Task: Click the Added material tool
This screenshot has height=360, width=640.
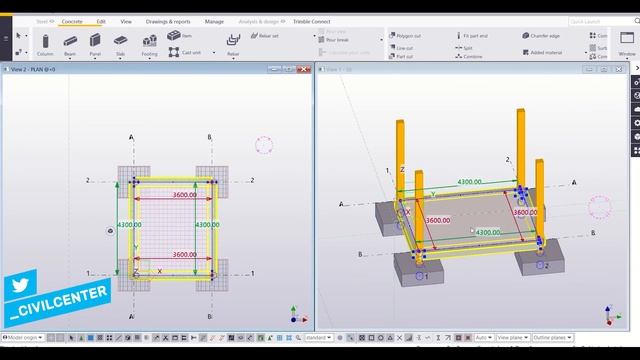Action: coord(542,52)
